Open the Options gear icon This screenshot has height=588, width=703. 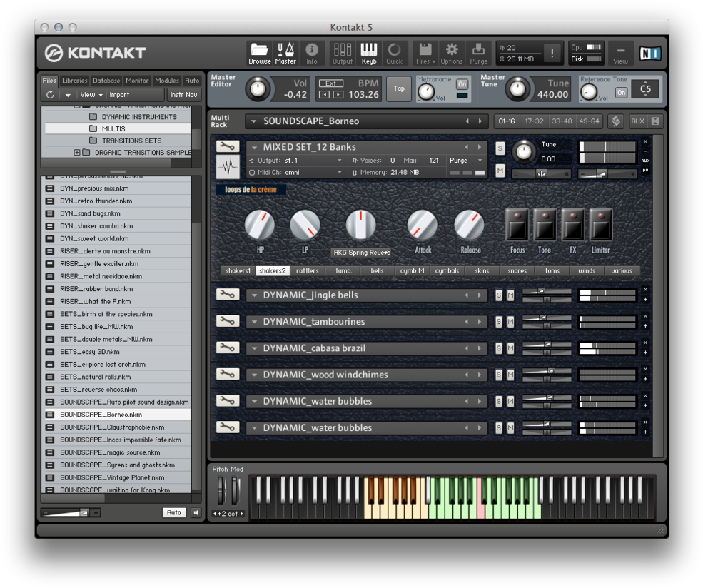(452, 54)
